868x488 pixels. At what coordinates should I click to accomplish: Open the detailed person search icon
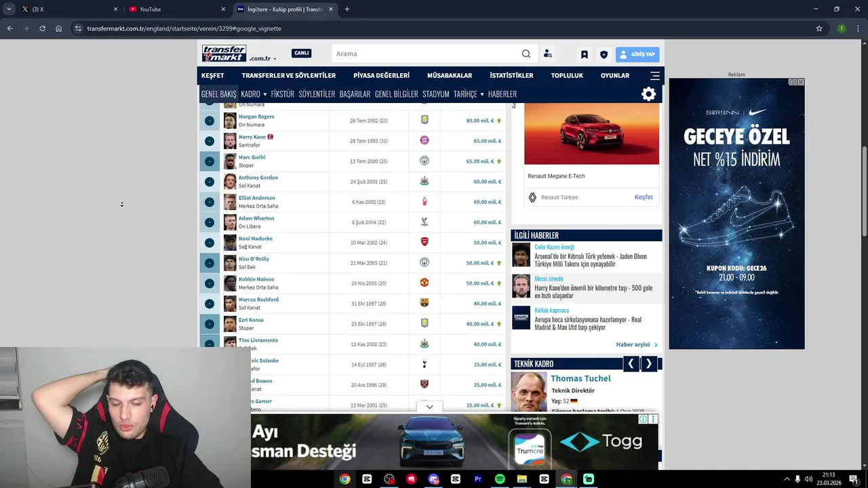coord(547,54)
